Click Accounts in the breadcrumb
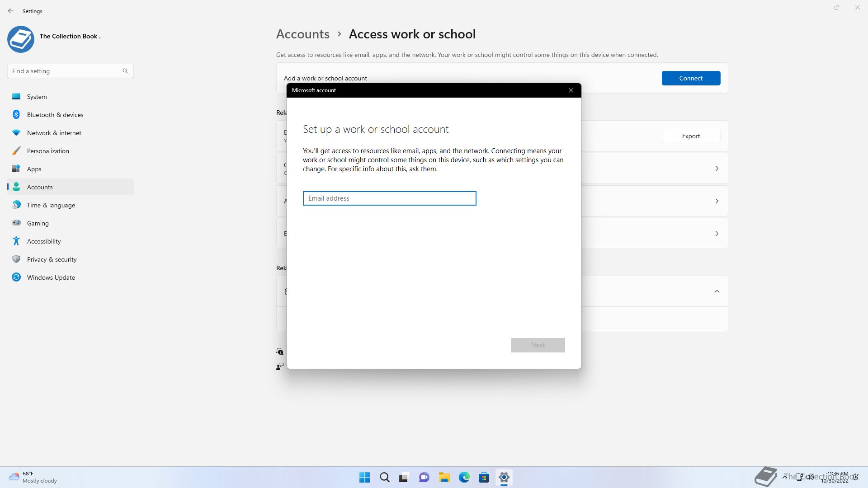 (302, 34)
